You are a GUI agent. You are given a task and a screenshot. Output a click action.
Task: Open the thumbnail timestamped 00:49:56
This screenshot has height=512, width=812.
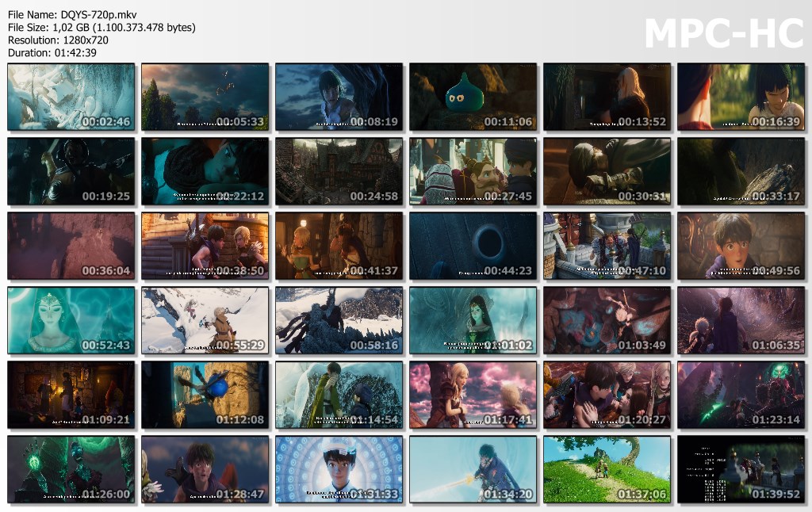tap(741, 246)
